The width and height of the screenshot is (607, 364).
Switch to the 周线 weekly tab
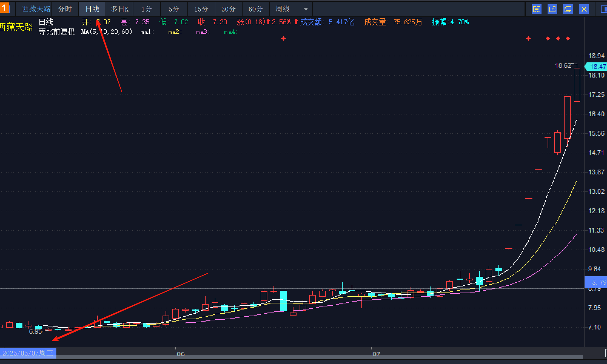(x=282, y=9)
